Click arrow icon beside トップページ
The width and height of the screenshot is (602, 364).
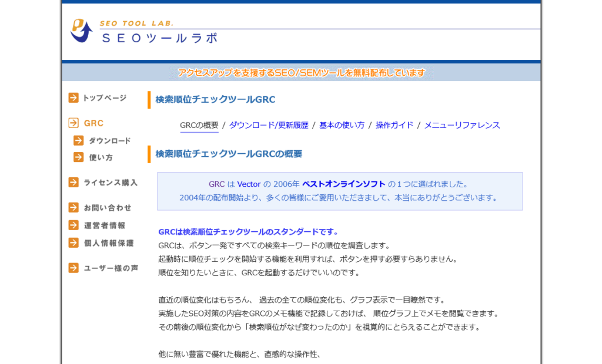(73, 98)
